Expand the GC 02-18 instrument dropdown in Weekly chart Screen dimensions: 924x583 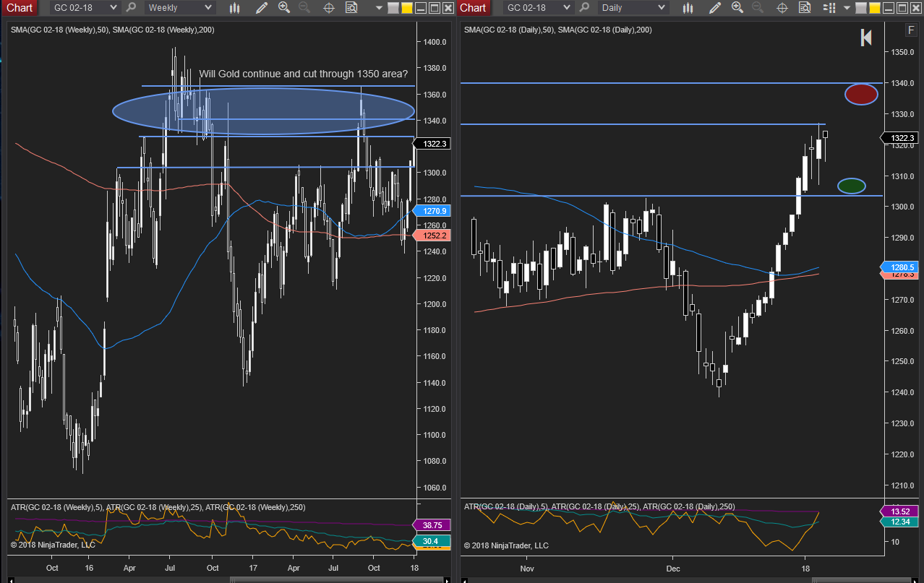85,7
